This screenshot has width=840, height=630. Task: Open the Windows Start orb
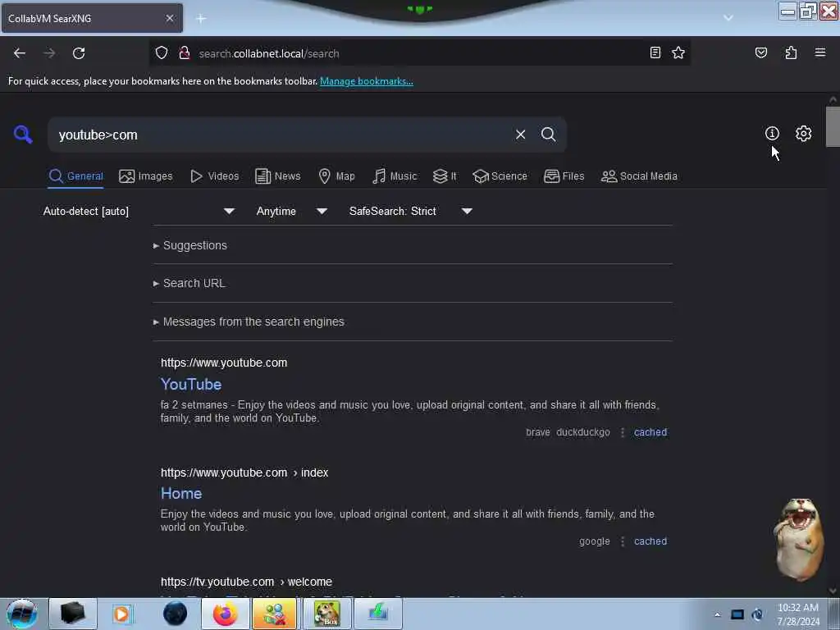pyautogui.click(x=22, y=614)
